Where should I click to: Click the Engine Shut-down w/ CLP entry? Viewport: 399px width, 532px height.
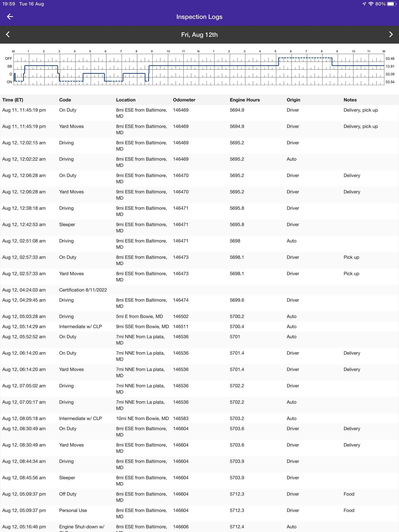coord(82,527)
